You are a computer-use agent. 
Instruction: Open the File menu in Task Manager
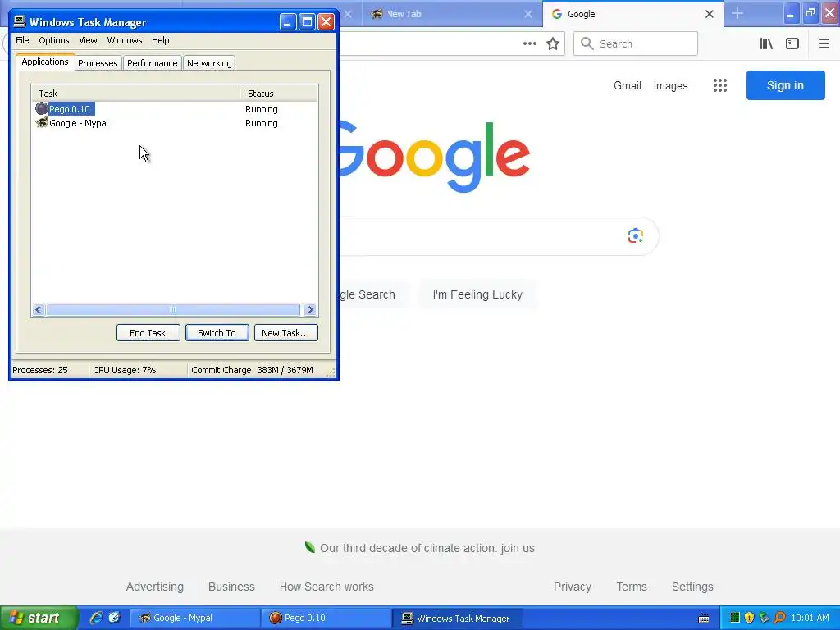point(22,40)
